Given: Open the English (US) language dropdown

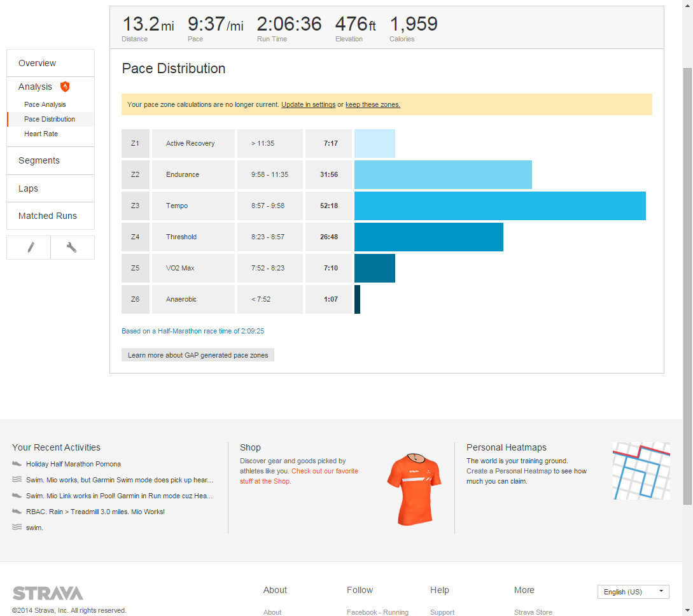Looking at the screenshot, I should point(633,592).
